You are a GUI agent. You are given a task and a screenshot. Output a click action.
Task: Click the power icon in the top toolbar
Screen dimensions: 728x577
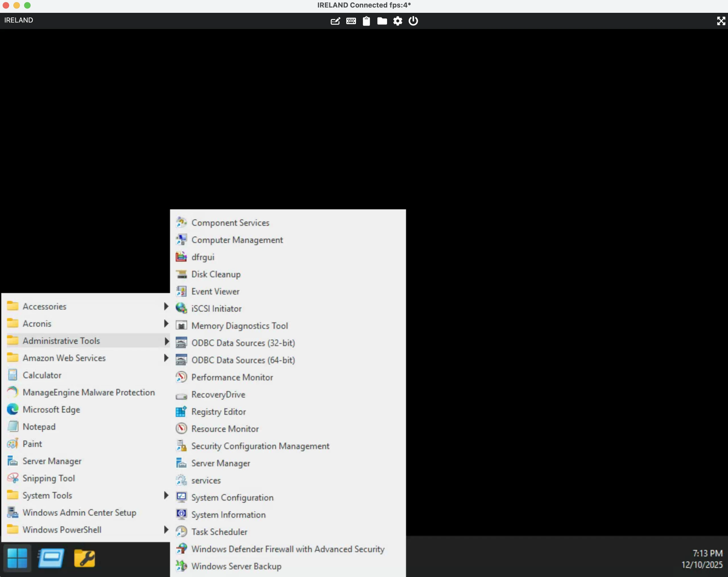point(413,21)
